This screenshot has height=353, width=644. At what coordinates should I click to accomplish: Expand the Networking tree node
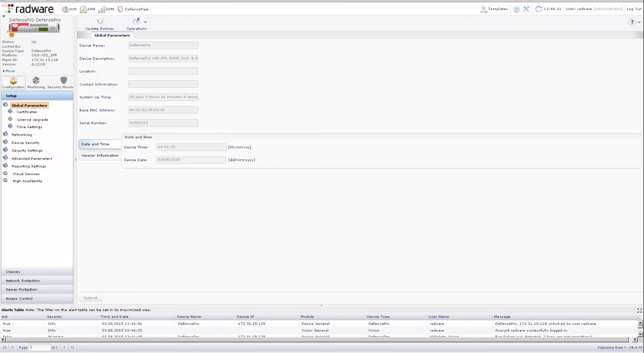point(5,135)
